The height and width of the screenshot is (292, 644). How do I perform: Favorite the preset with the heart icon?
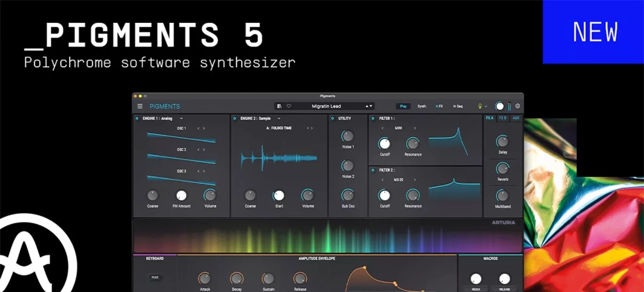(288, 106)
